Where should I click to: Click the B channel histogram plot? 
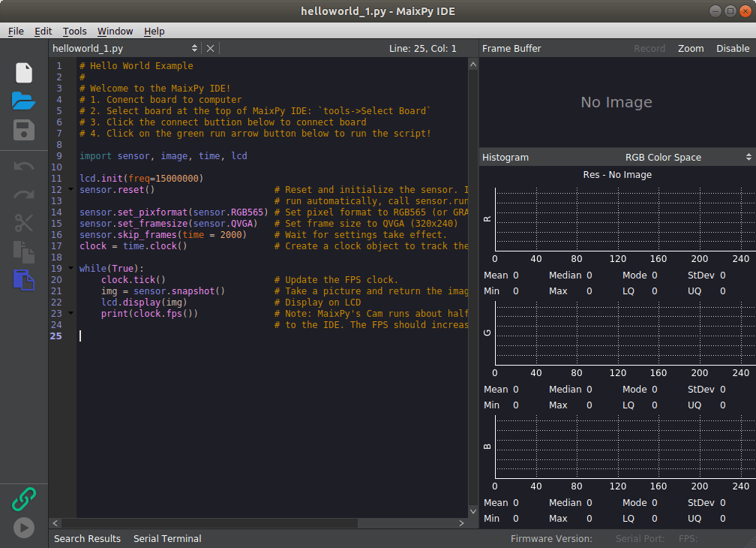[625, 447]
